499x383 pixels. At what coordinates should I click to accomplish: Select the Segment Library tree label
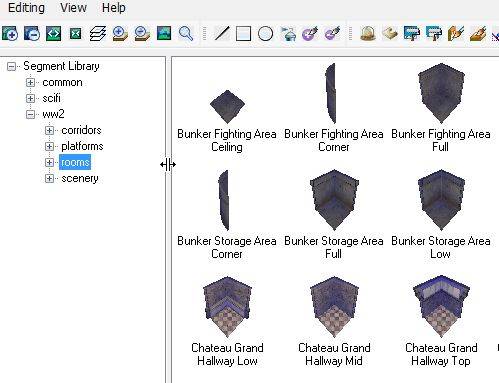(x=61, y=66)
